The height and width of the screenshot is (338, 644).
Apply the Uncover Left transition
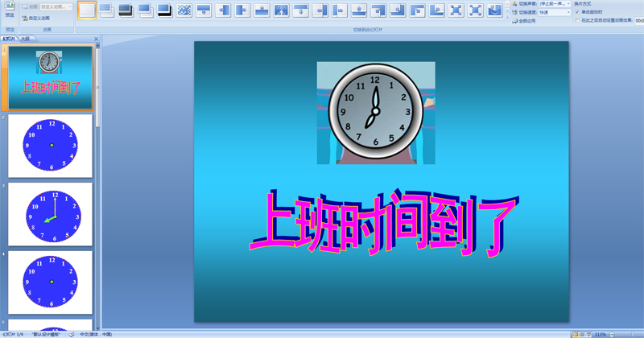point(320,10)
